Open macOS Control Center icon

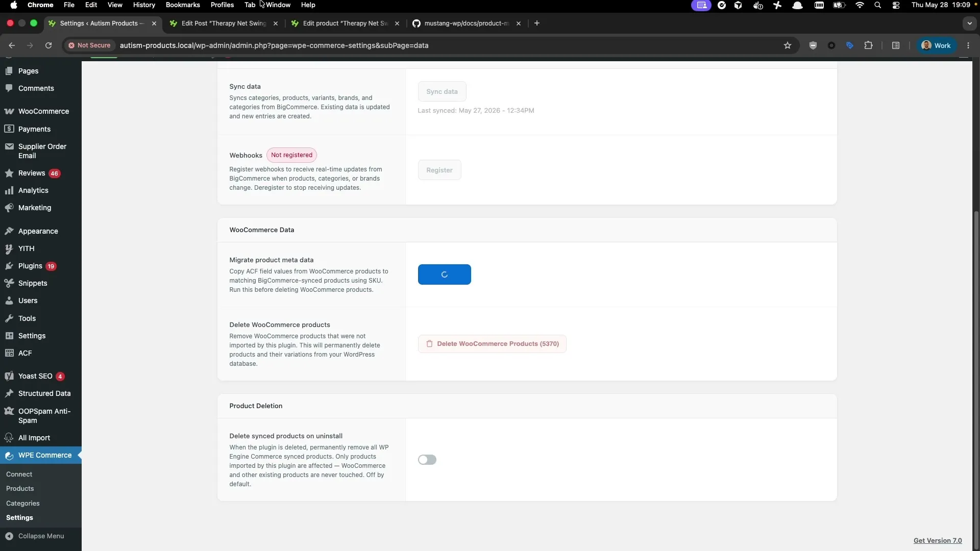[x=896, y=5]
